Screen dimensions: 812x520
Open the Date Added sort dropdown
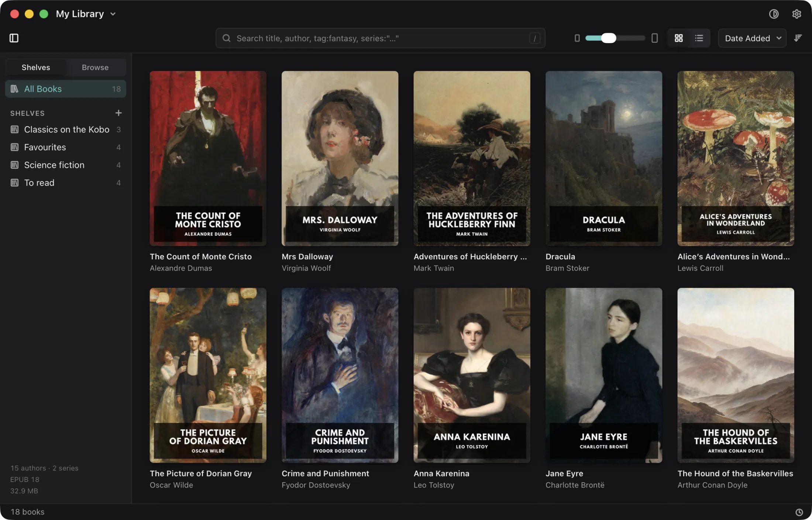click(752, 38)
